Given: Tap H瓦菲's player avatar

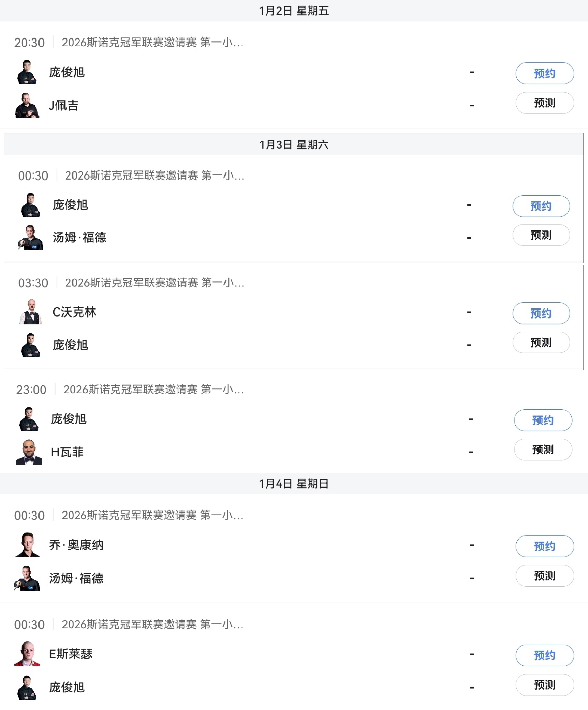Looking at the screenshot, I should (29, 452).
